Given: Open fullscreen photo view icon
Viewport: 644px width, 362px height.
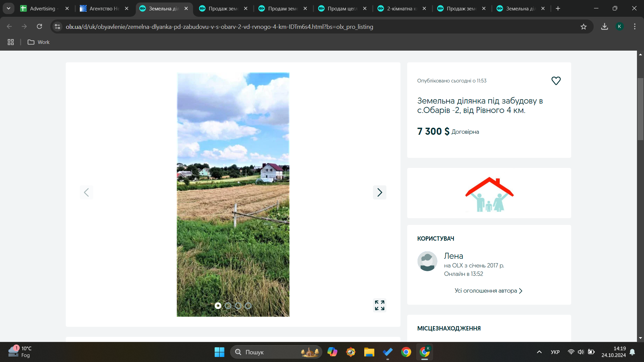Looking at the screenshot, I should pos(379,305).
